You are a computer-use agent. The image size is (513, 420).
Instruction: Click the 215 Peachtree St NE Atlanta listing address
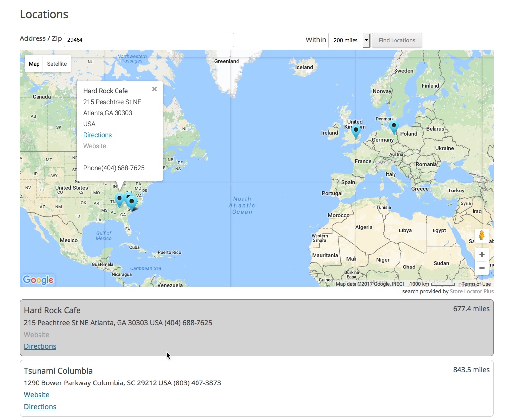coord(118,322)
